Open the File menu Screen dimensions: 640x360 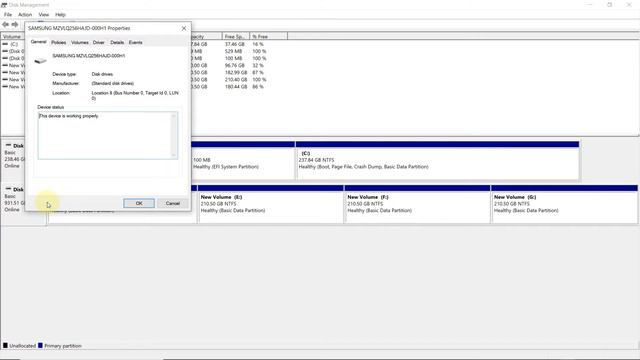pyautogui.click(x=8, y=15)
